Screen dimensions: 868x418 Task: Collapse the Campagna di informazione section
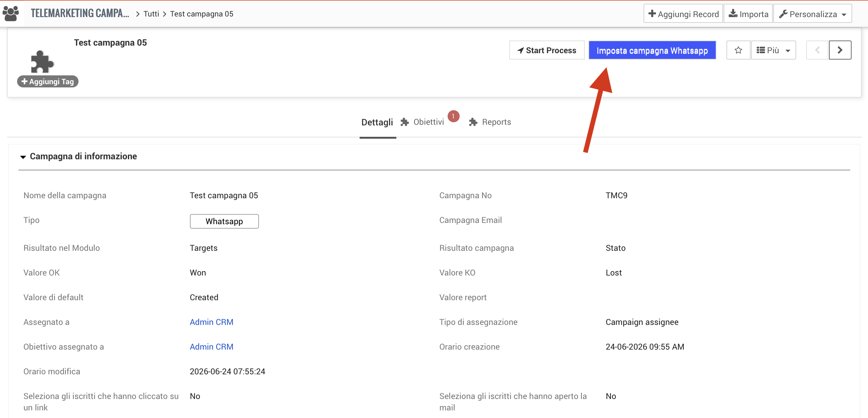[x=23, y=157]
